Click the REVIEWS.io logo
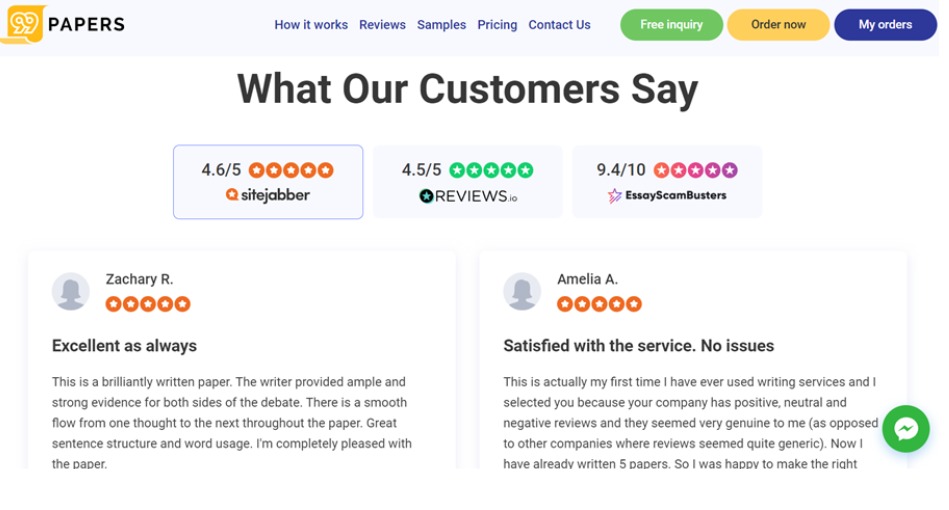The image size is (949, 510). pos(468,196)
